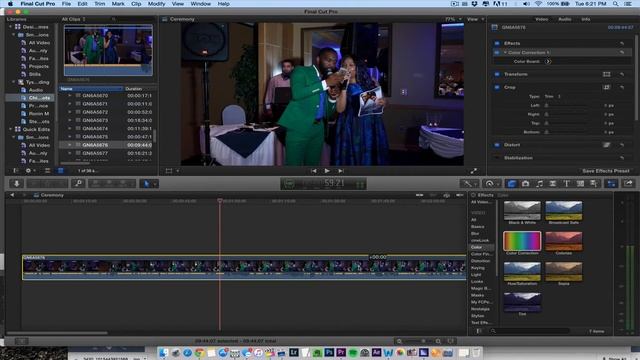Image resolution: width=640 pixels, height=360 pixels.
Task: Click the Transform on-screen controls icon
Action: pos(607,74)
